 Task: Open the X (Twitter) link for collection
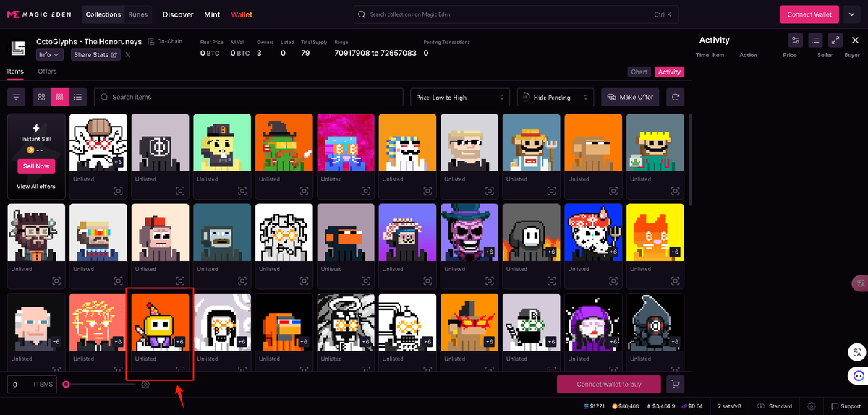(x=128, y=54)
